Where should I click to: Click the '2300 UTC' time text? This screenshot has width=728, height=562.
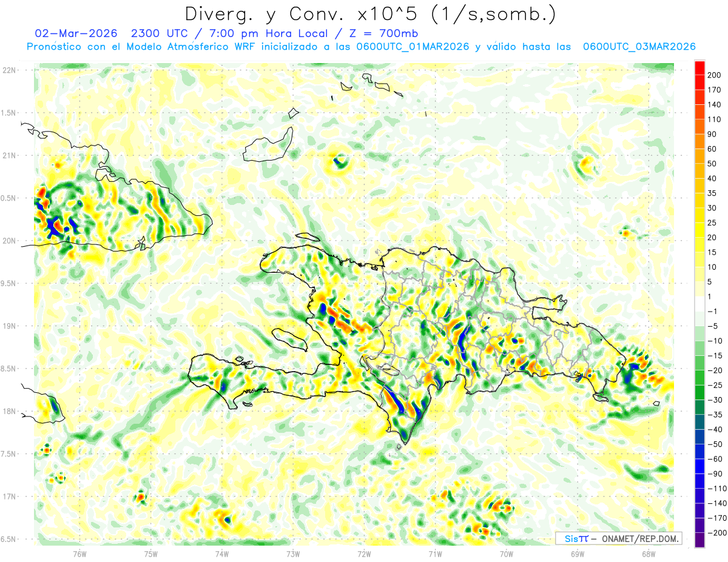click(x=160, y=33)
